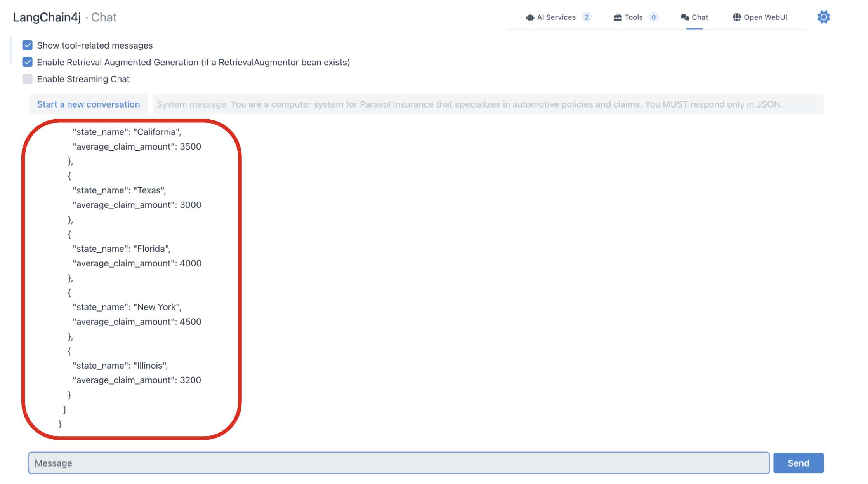This screenshot has width=868, height=484.
Task: Click the "Florida" state_name line
Action: pyautogui.click(x=122, y=249)
